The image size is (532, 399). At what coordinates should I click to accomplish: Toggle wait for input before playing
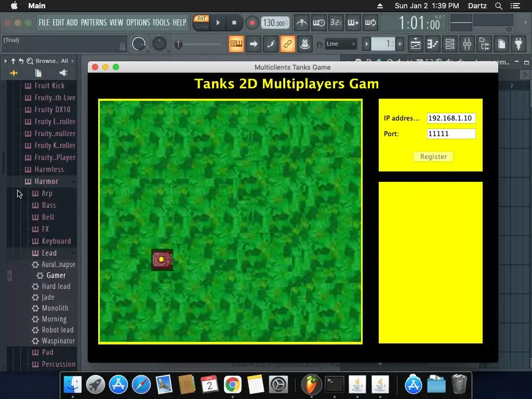point(318,23)
